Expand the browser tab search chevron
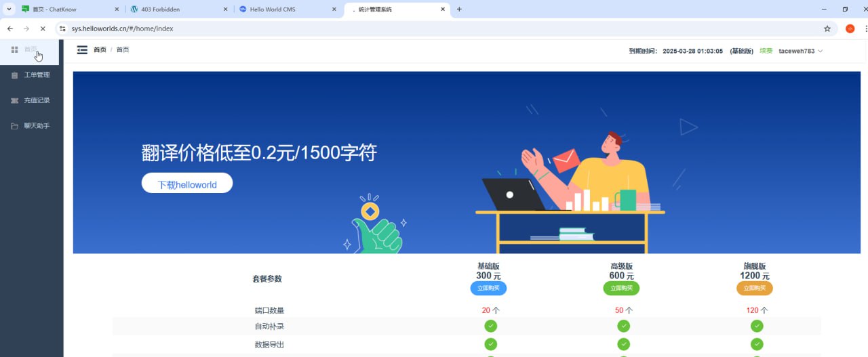The image size is (868, 357). coord(9,9)
